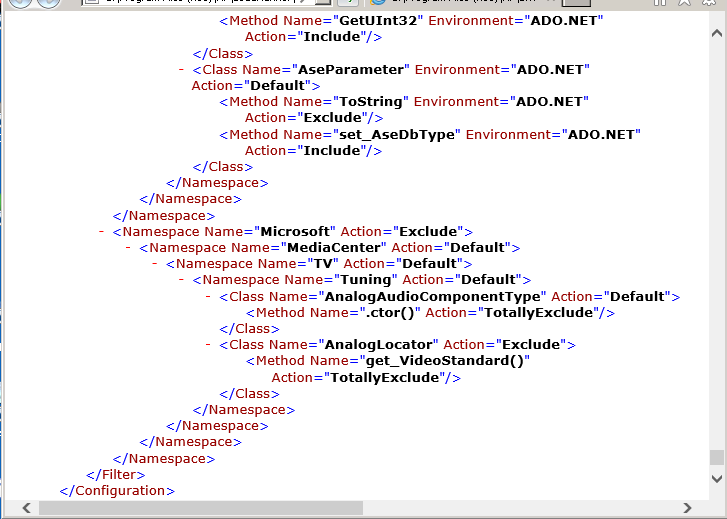Click the "set_AseDbType" method name value
This screenshot has width=727, height=519.
[x=397, y=135]
